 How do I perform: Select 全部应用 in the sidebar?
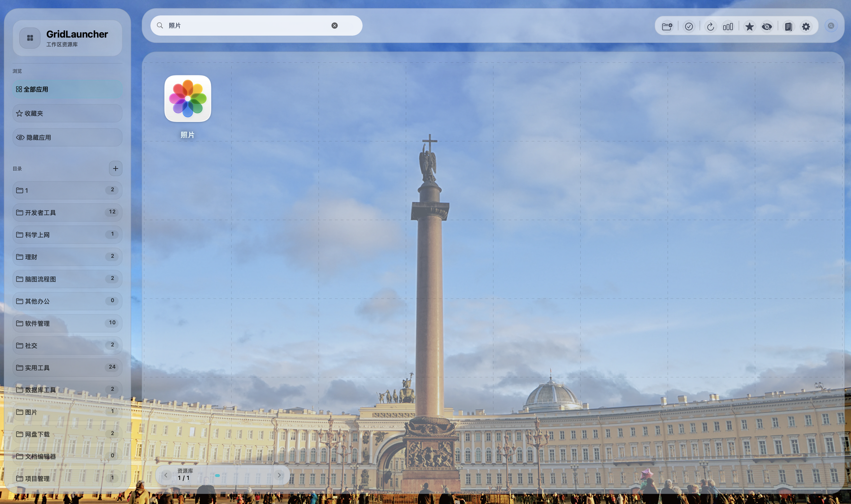click(x=67, y=89)
